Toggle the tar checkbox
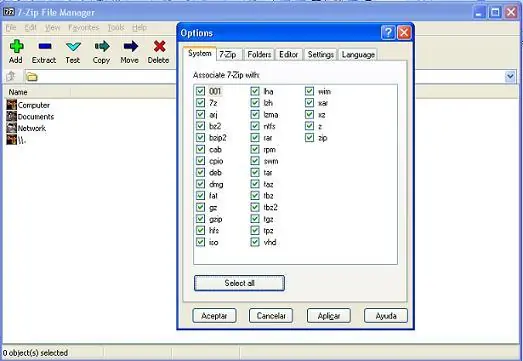 (x=255, y=172)
